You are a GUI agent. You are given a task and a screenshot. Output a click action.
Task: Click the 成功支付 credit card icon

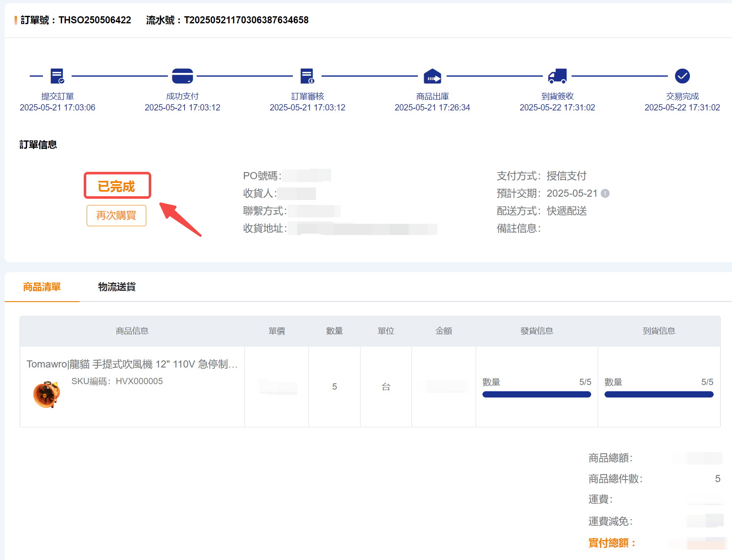182,76
